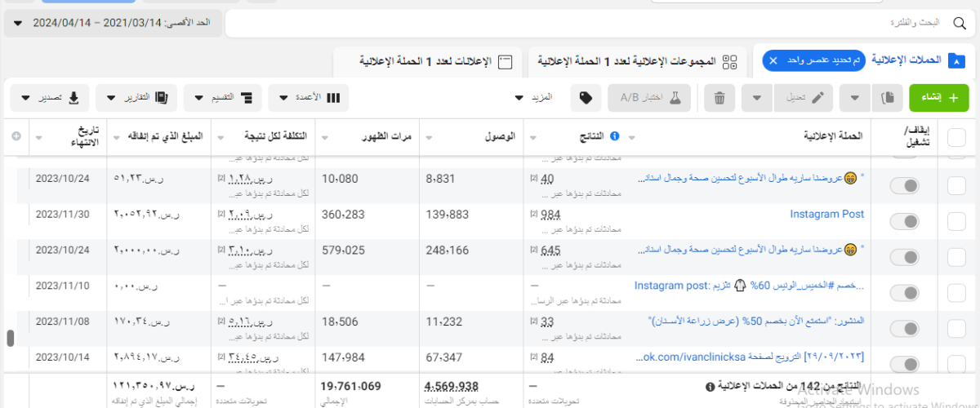Open the التقارير reports dropdown
980x408 pixels.
136,98
